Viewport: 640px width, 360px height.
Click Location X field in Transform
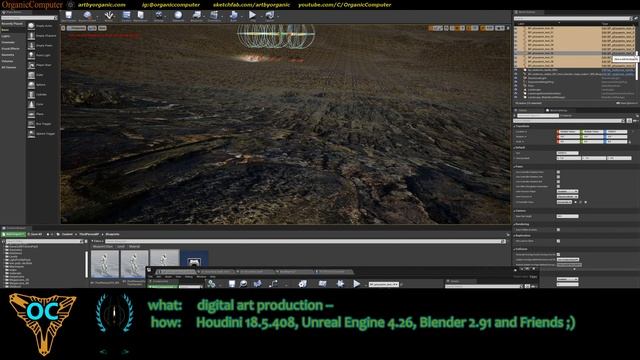(x=568, y=132)
